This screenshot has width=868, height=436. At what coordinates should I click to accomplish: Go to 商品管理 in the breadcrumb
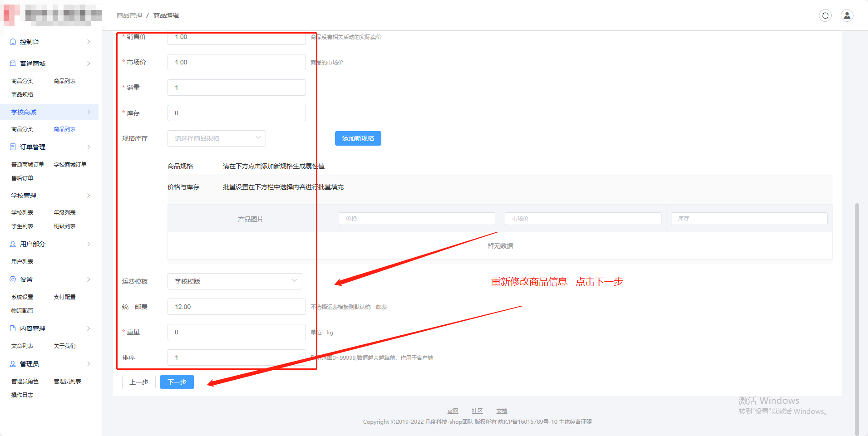click(129, 15)
